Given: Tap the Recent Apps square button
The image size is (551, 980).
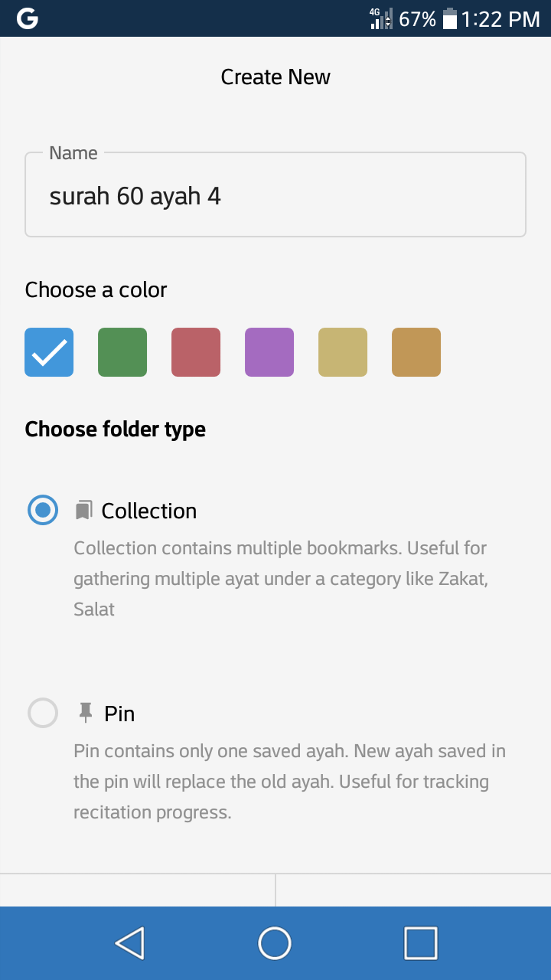Looking at the screenshot, I should [x=419, y=943].
